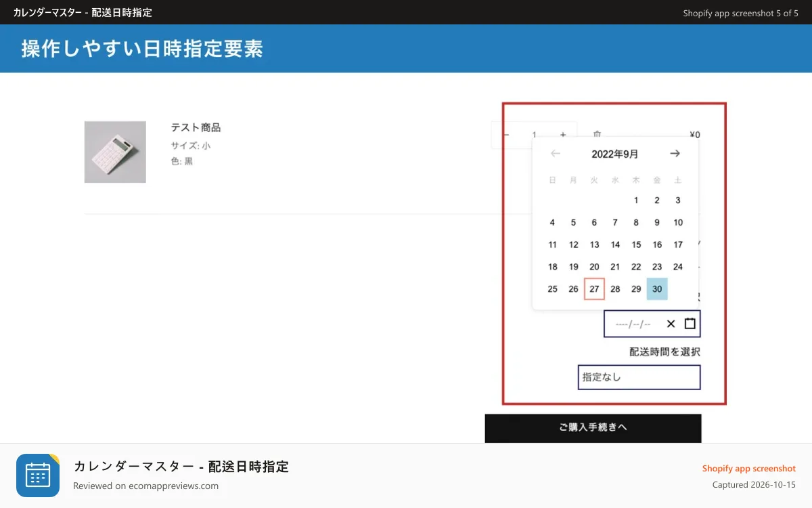Go to previous month in calendar
Viewport: 812px width, 508px height.
click(x=556, y=154)
